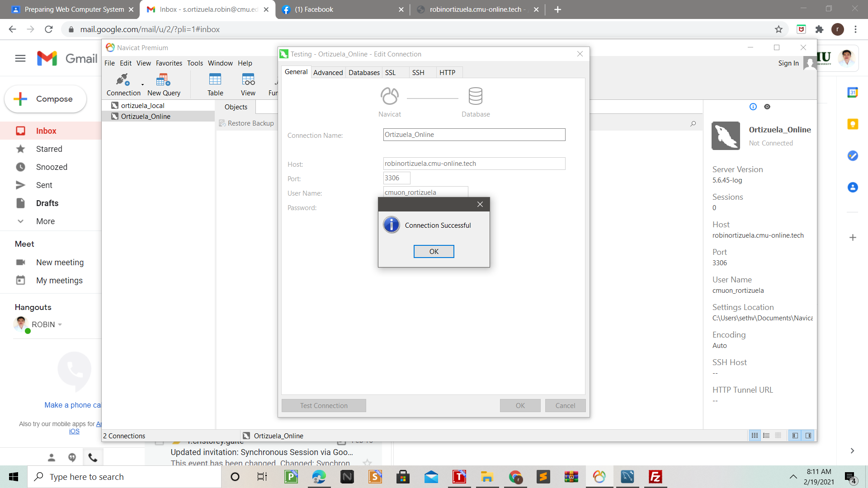This screenshot has width=868, height=488.
Task: Switch to the list view icon in the status bar
Action: tap(766, 436)
